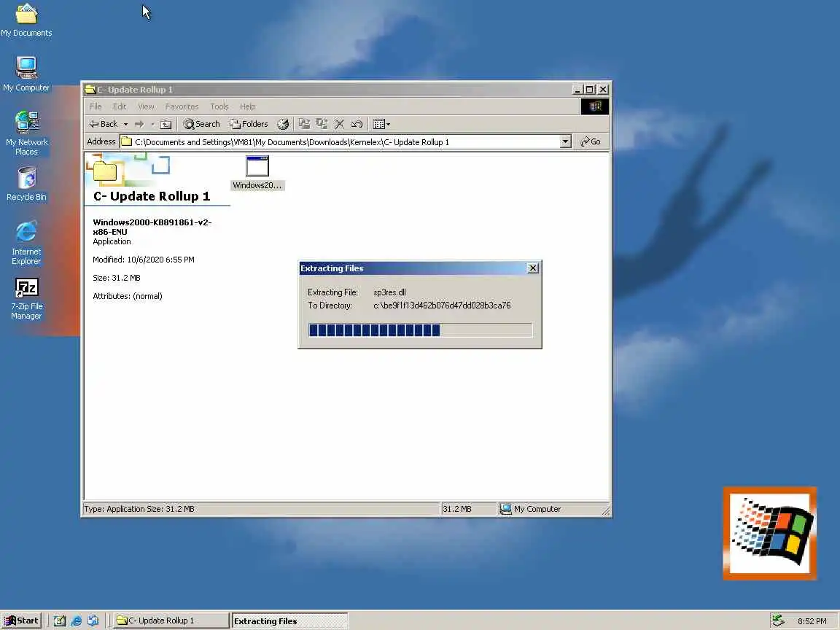
Task: Select My Network Places desktop icon
Action: click(26, 133)
